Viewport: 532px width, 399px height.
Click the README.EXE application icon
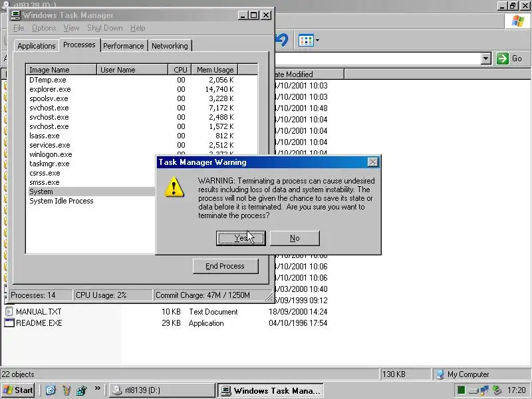(9, 323)
